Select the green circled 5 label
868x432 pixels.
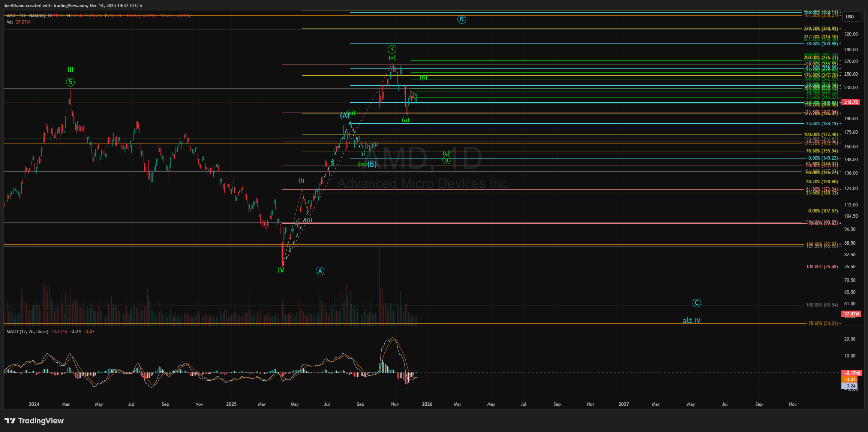click(x=70, y=82)
